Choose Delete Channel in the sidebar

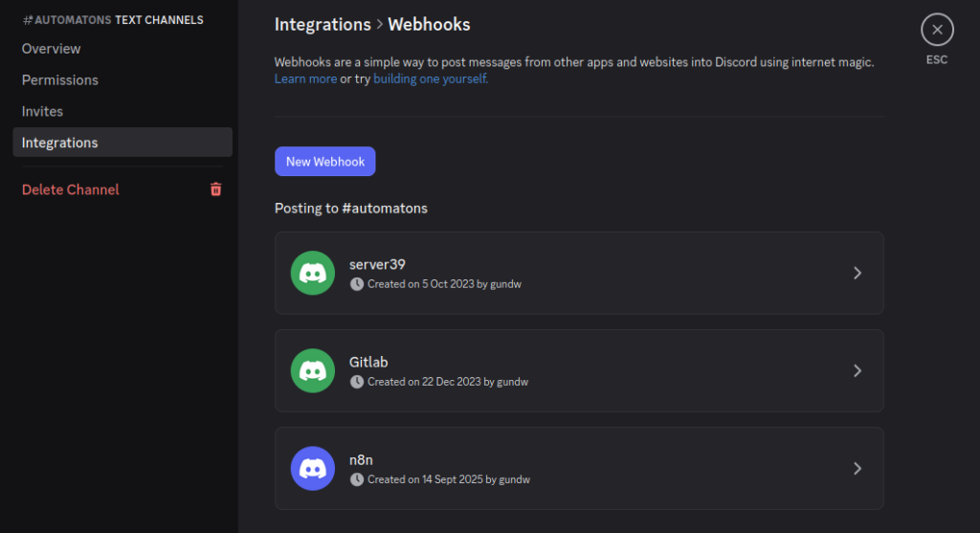click(x=71, y=189)
